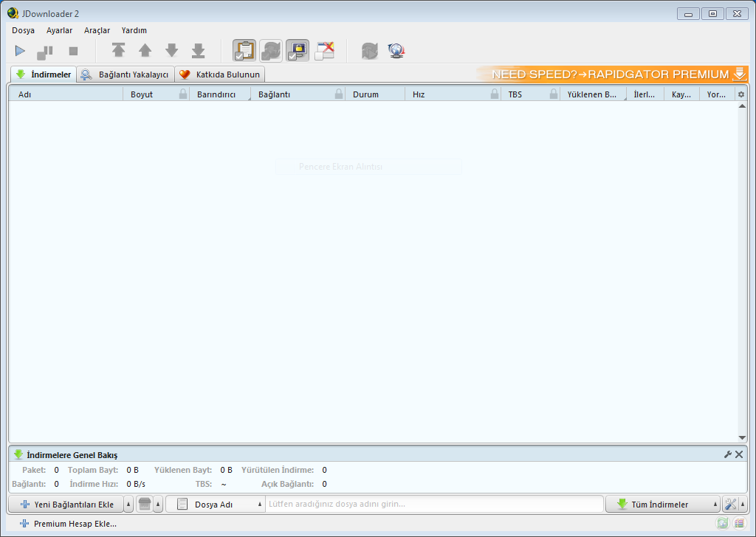This screenshot has width=756, height=537.
Task: Click the grey reconnect icon in the toolbar
Action: click(x=370, y=51)
